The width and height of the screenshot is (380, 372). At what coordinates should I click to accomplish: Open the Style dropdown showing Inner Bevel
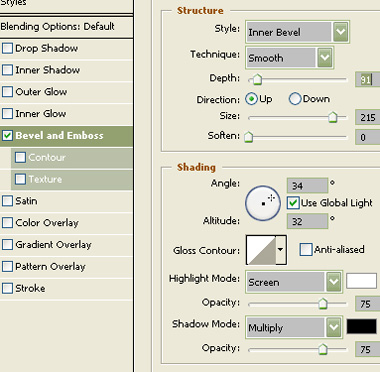click(x=297, y=32)
